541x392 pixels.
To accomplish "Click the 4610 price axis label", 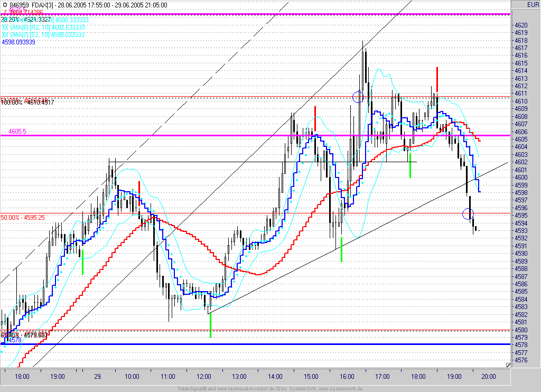I will [x=521, y=101].
